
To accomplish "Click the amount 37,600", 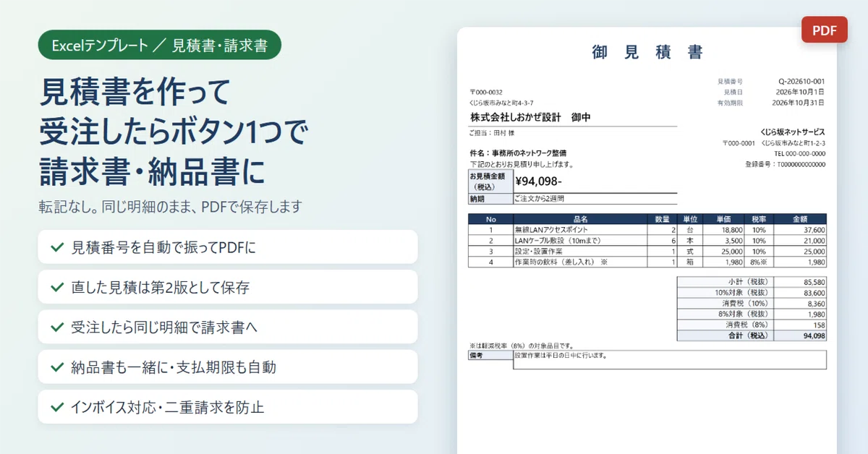I will point(814,230).
